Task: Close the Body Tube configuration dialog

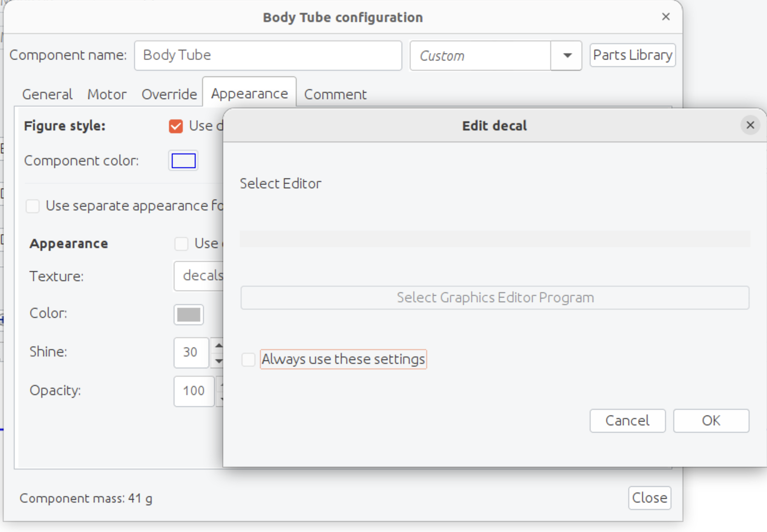Action: click(x=665, y=17)
